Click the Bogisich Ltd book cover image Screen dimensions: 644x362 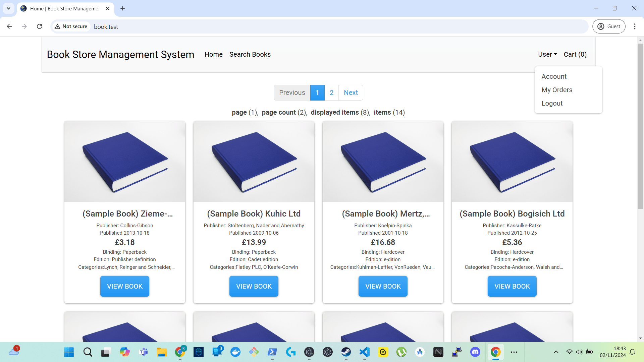[x=512, y=162]
